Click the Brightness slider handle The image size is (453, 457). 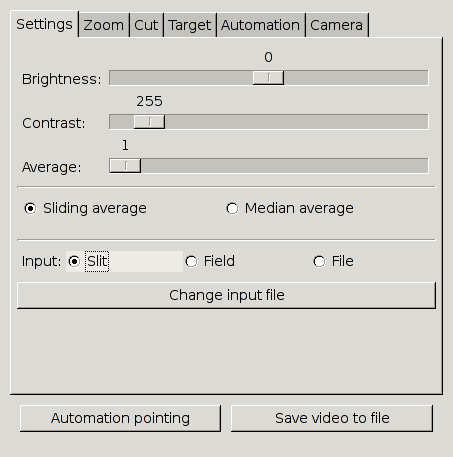(x=268, y=78)
